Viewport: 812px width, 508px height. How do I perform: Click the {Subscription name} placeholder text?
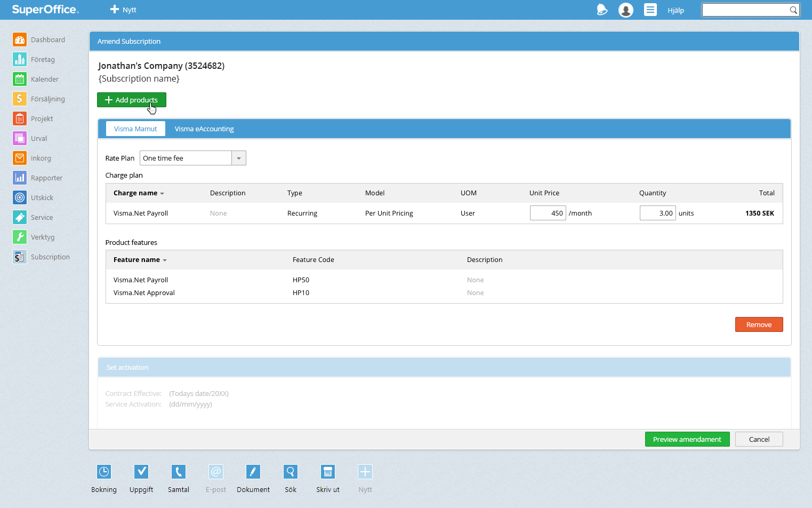(139, 78)
